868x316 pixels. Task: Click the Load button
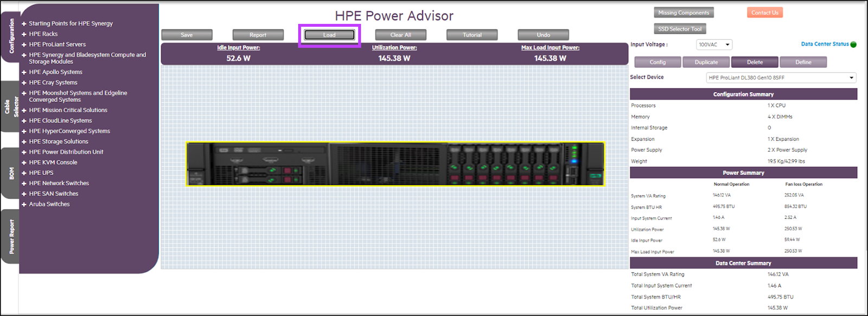pyautogui.click(x=329, y=35)
